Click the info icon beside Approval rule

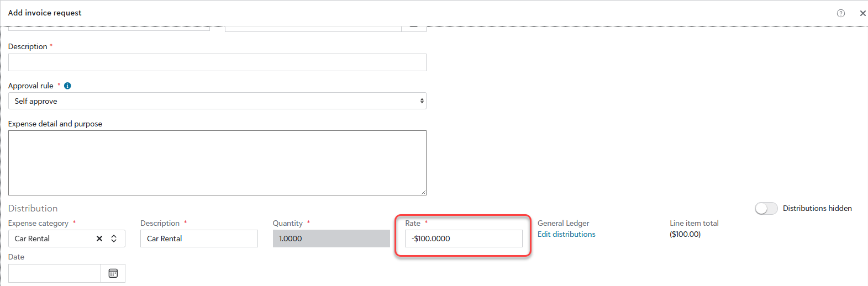click(67, 86)
